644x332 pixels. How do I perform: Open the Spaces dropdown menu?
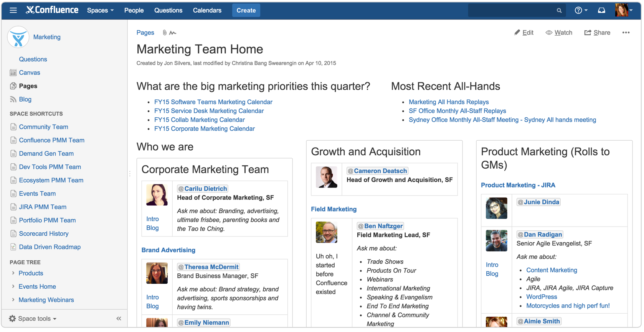tap(100, 10)
